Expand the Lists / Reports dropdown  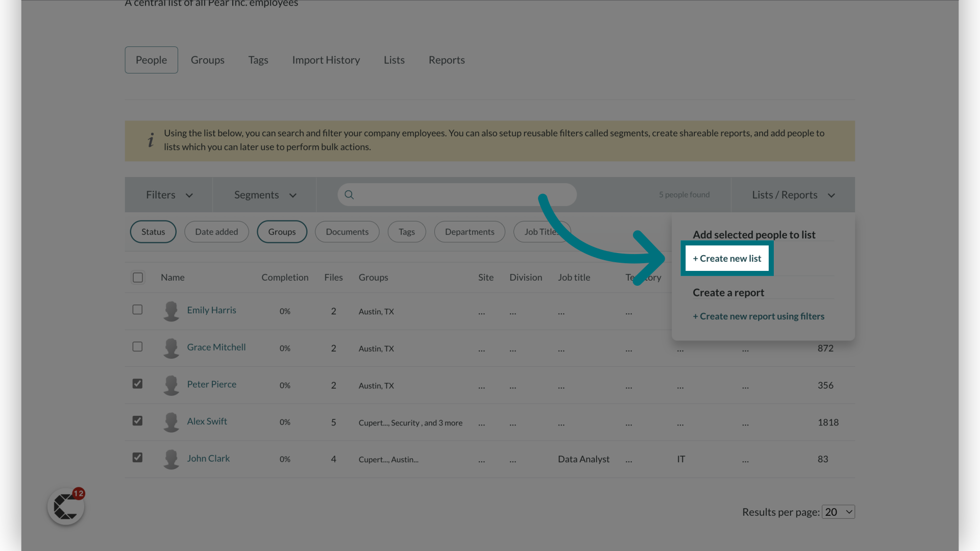coord(792,195)
